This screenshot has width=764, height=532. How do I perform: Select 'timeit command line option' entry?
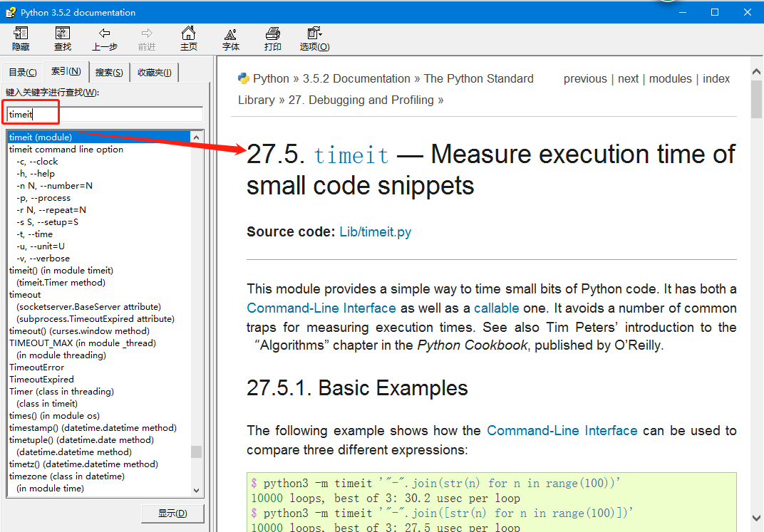(x=66, y=150)
